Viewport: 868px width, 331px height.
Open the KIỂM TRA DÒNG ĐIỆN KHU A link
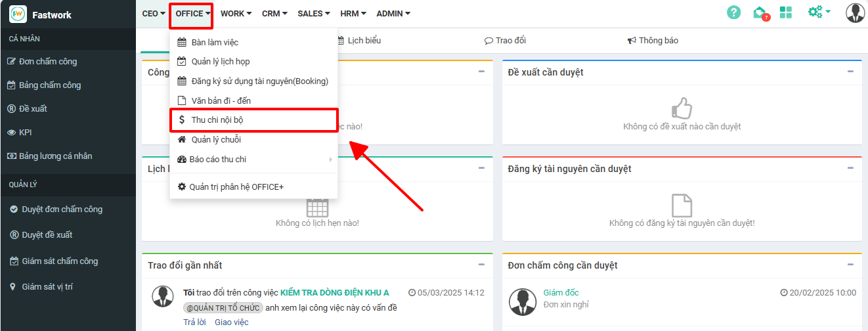[334, 293]
